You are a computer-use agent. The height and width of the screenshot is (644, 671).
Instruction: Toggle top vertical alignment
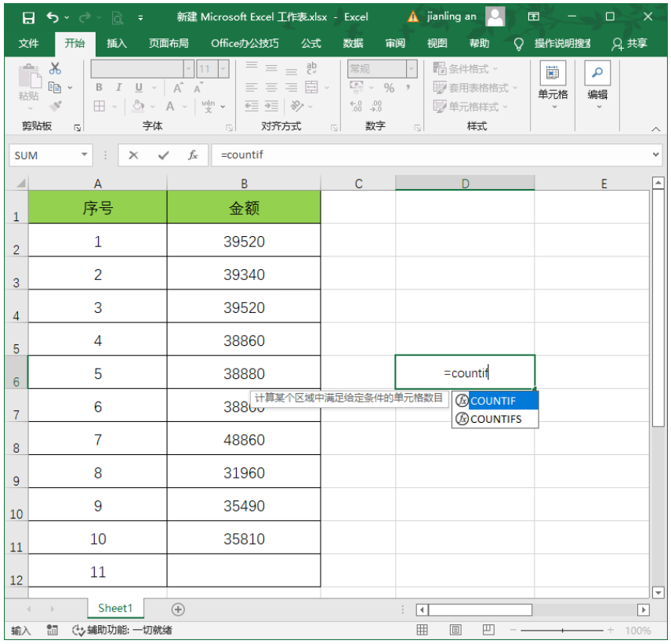click(252, 67)
